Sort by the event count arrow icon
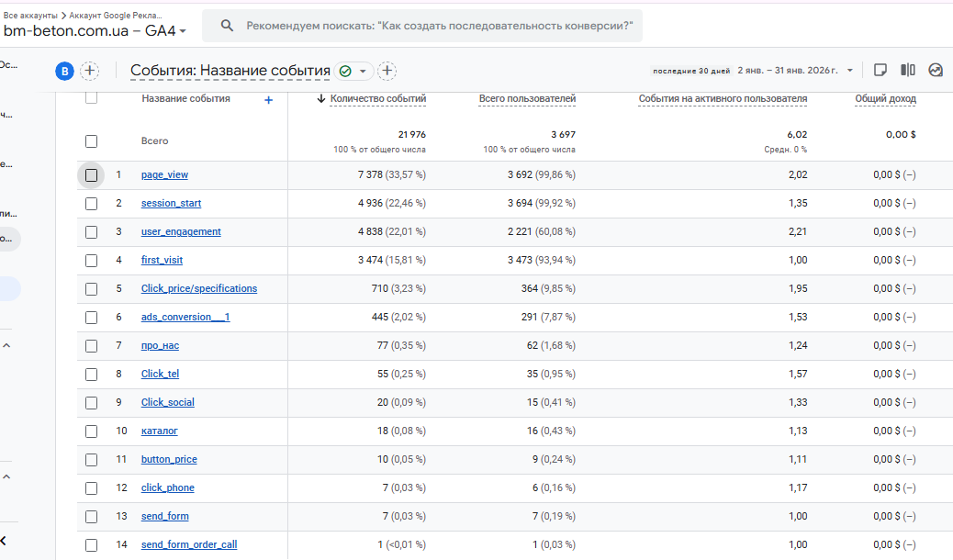Image resolution: width=953 pixels, height=560 pixels. coord(321,99)
